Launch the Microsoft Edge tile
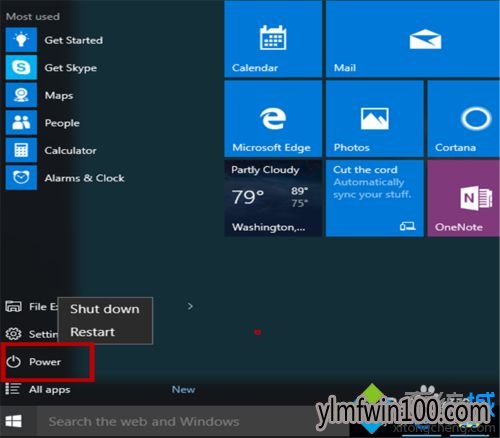 coord(273,119)
